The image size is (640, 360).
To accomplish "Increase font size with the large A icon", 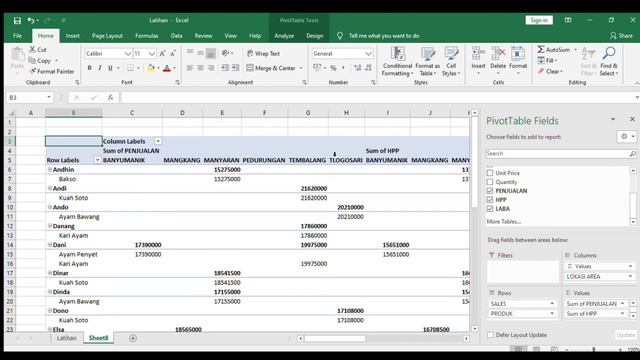I will point(162,53).
